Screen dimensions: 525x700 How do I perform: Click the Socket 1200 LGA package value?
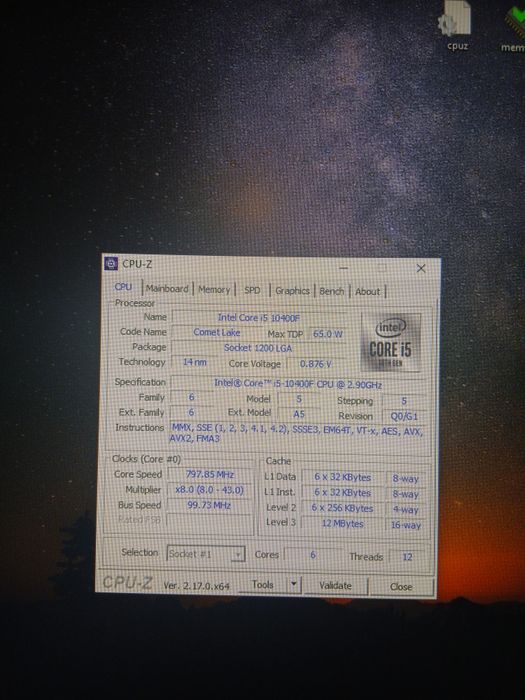(x=258, y=348)
